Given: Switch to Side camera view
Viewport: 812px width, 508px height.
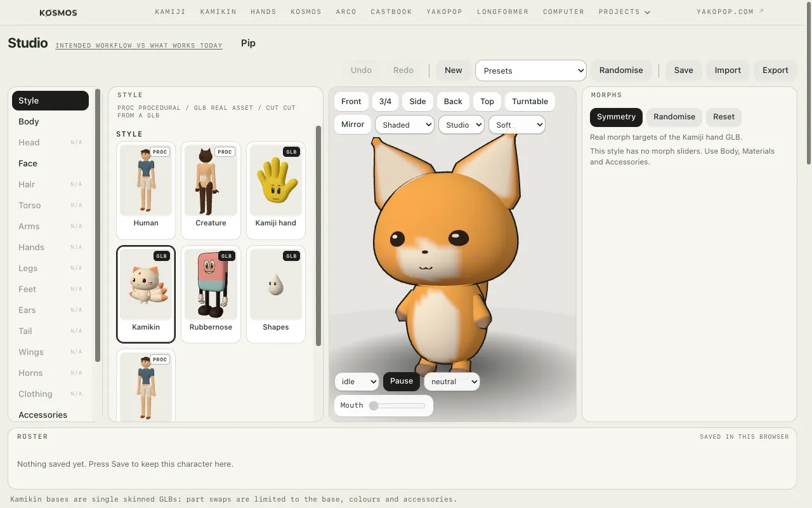Looking at the screenshot, I should tap(418, 102).
